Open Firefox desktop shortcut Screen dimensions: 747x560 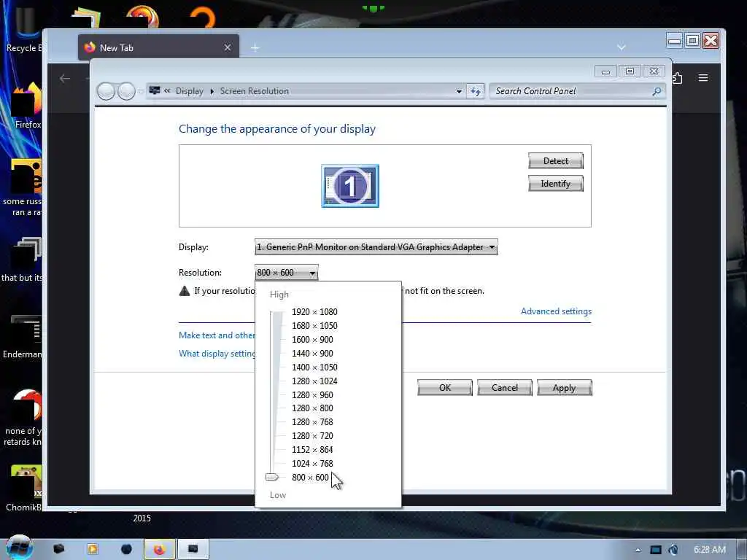point(27,105)
